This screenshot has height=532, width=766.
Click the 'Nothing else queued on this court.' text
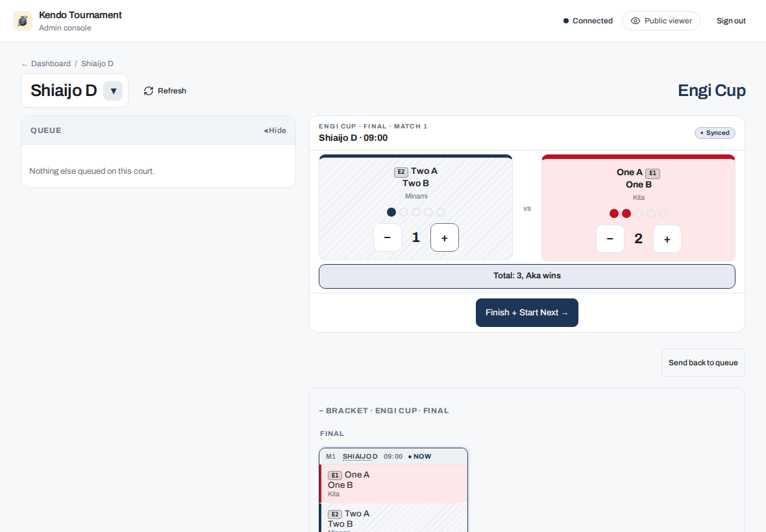point(92,171)
